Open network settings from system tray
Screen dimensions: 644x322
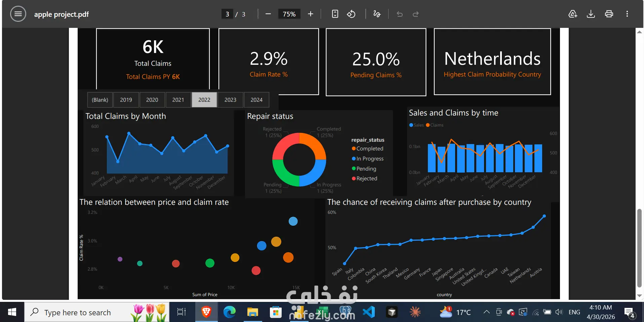535,312
